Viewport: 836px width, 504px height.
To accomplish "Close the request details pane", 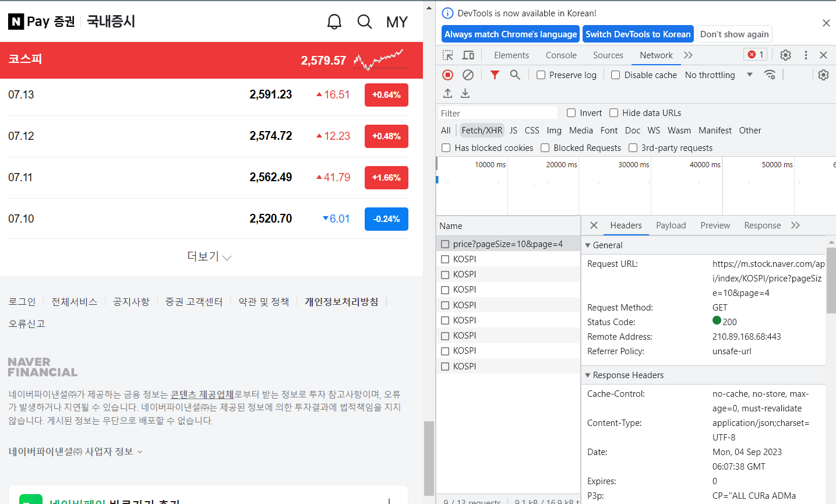I will coord(594,225).
